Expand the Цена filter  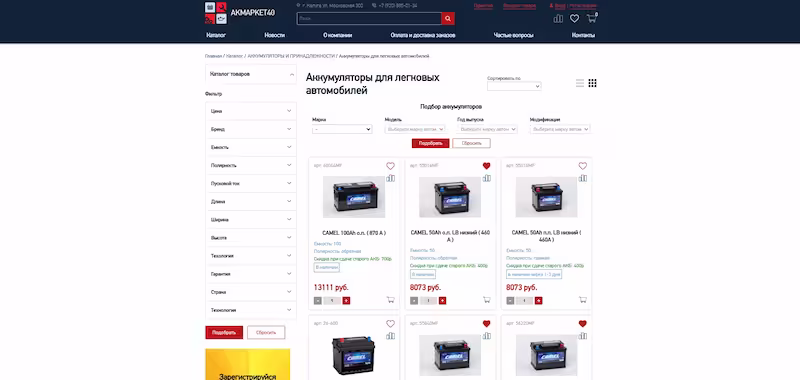251,111
